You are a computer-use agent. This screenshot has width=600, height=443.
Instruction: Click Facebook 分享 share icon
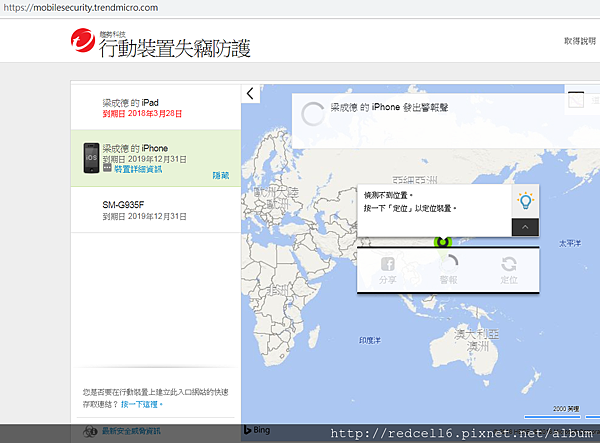[x=388, y=270]
